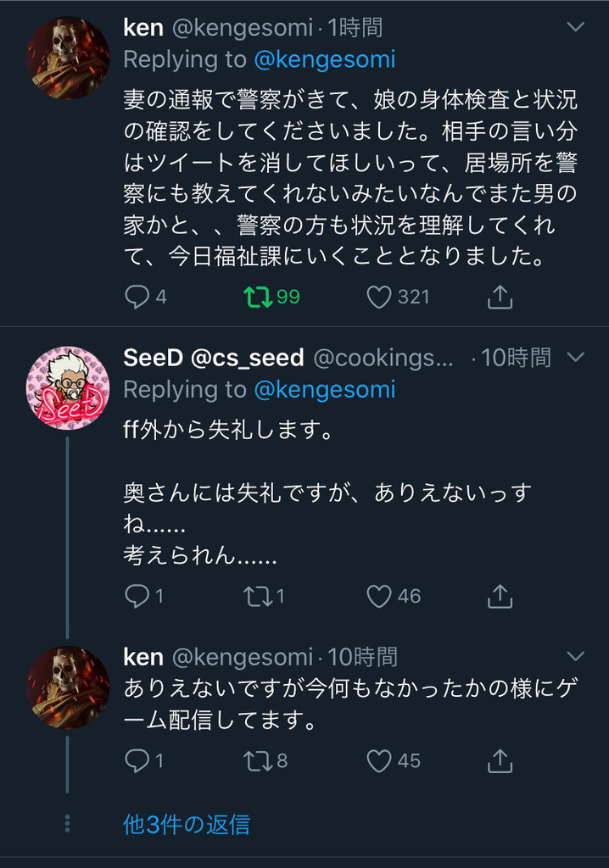
Task: Share SeeD's tweet
Action: [x=500, y=596]
